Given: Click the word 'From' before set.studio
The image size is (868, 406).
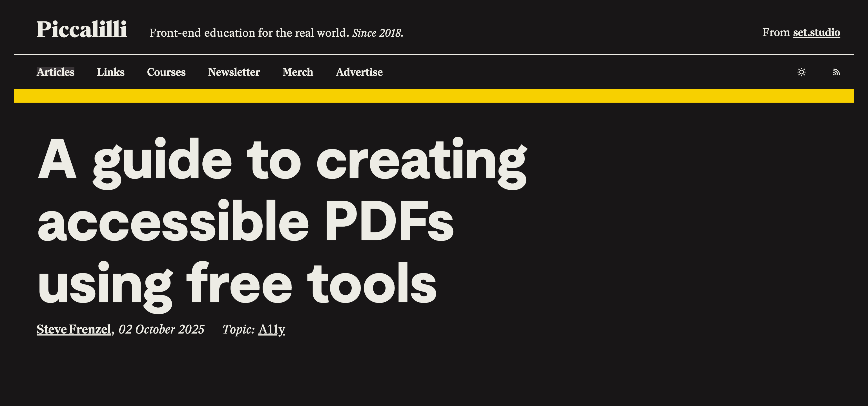Looking at the screenshot, I should pos(776,32).
